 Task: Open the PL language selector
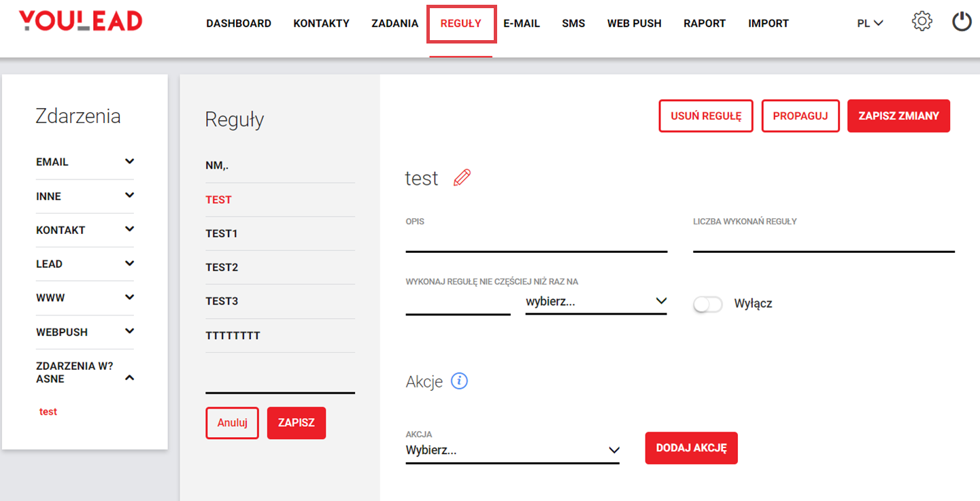coord(870,23)
